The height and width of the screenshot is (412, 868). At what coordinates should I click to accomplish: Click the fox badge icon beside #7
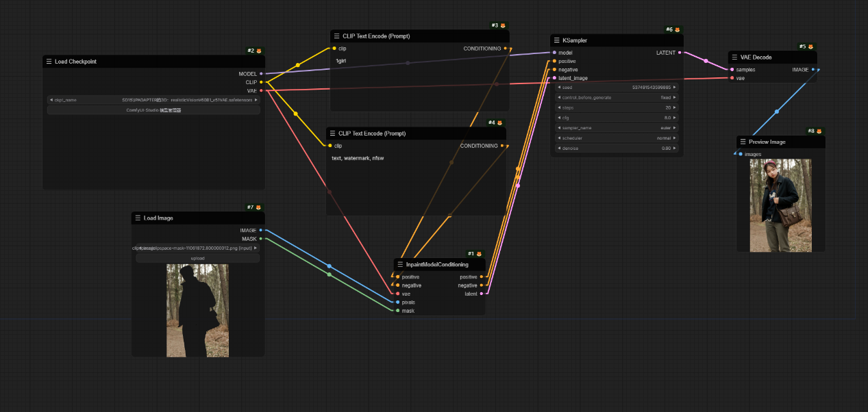[x=258, y=207]
